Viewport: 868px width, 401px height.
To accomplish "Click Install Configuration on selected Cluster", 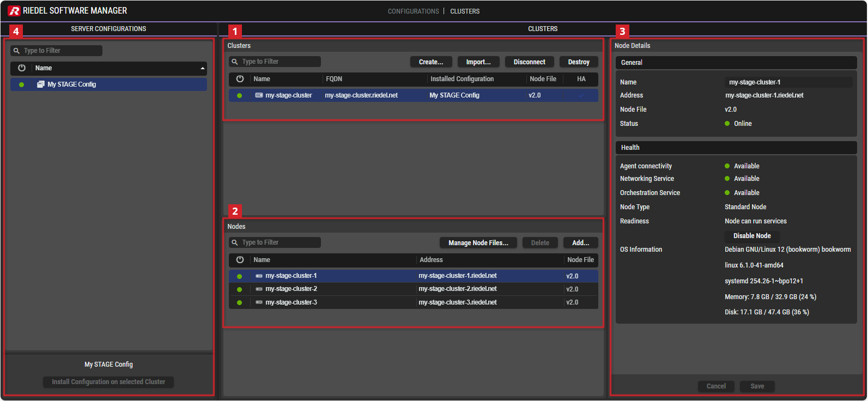I will coord(108,382).
